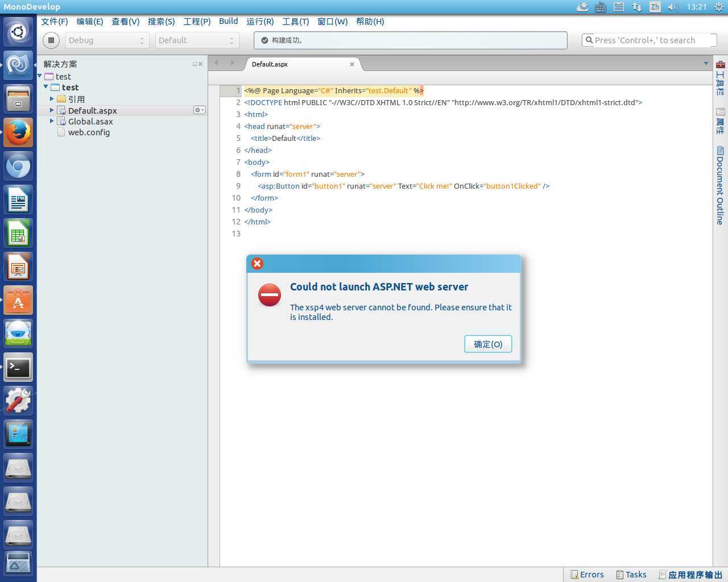Open the Errors pad
Viewport: 728px width, 582px height.
[587, 575]
